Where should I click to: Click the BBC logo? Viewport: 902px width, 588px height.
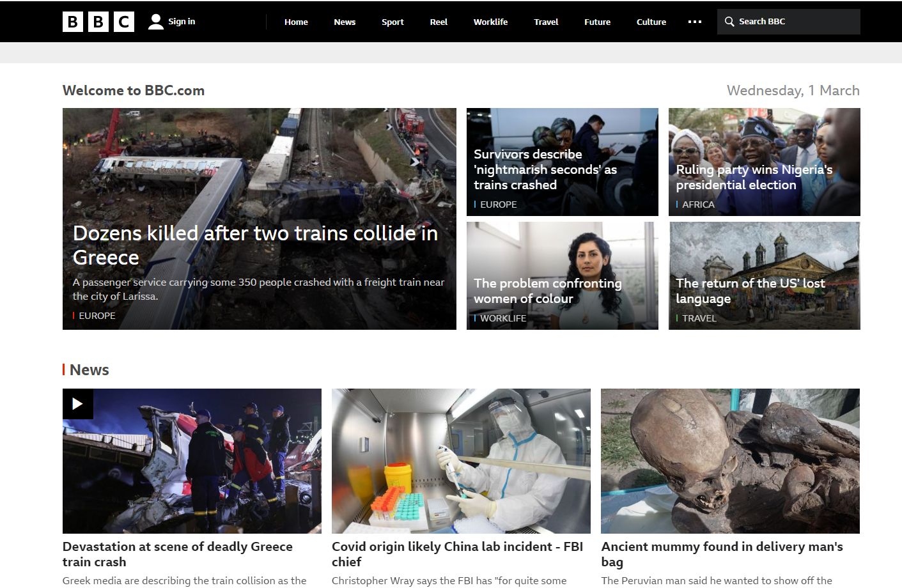tap(98, 22)
